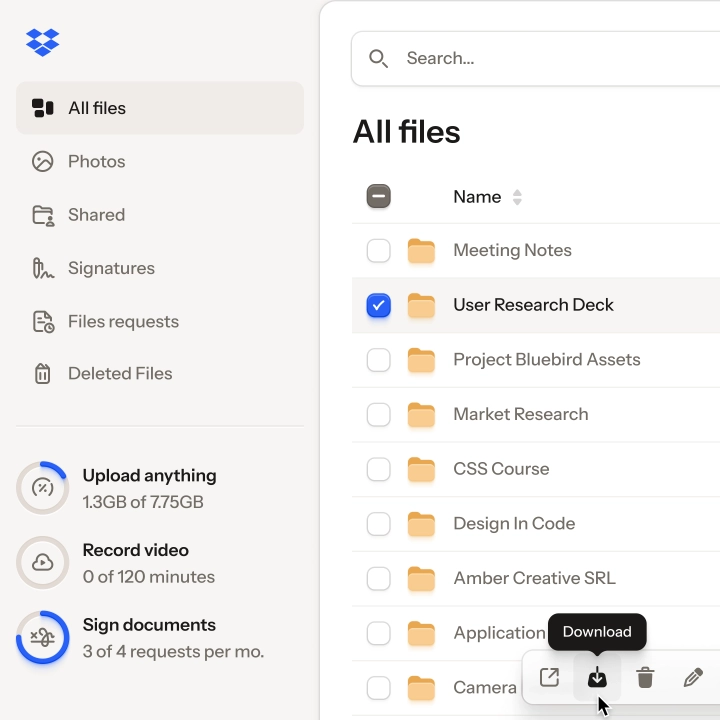Check the Camera folder checkbox
720x720 pixels.
click(378, 688)
